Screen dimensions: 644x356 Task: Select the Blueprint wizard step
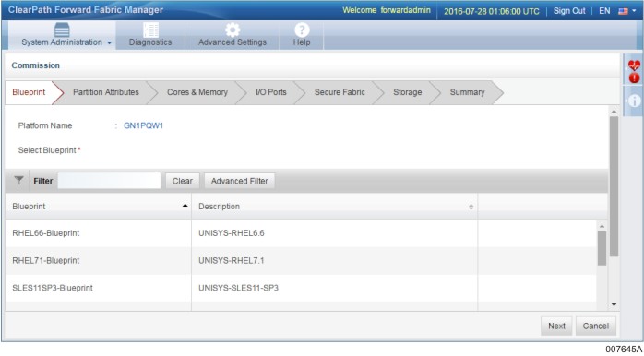29,92
